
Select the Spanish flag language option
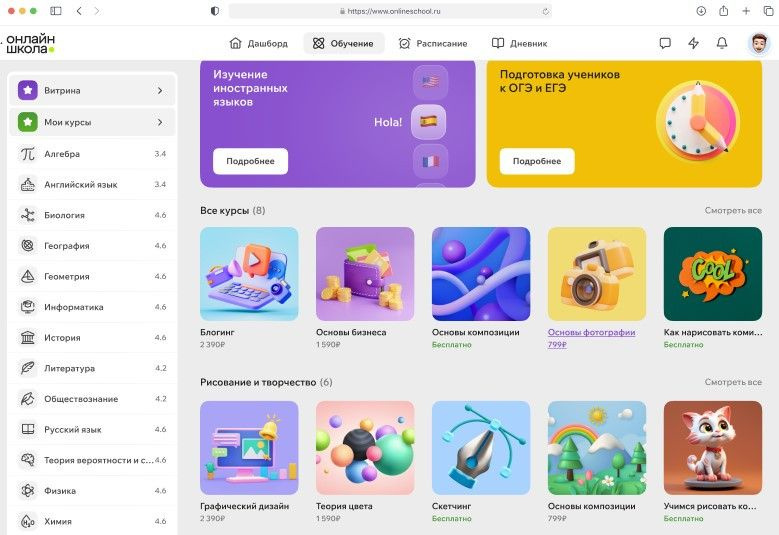coord(429,121)
